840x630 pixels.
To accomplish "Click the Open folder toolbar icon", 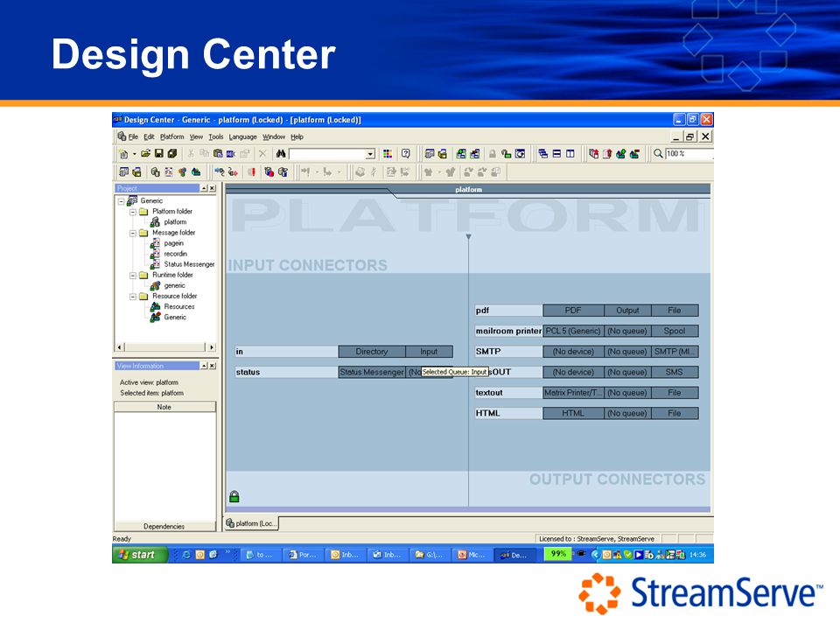I will click(x=146, y=154).
